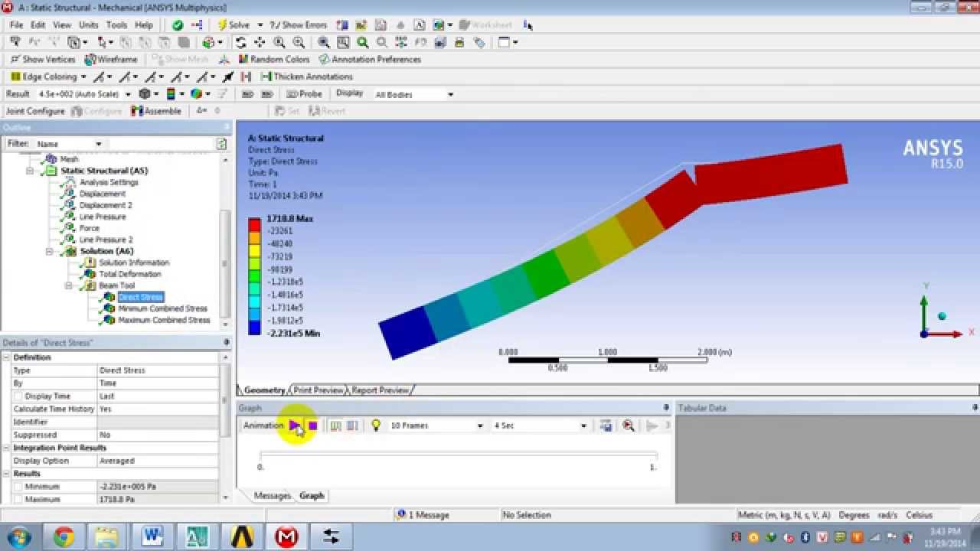Collapse the Definition section

pos(7,357)
